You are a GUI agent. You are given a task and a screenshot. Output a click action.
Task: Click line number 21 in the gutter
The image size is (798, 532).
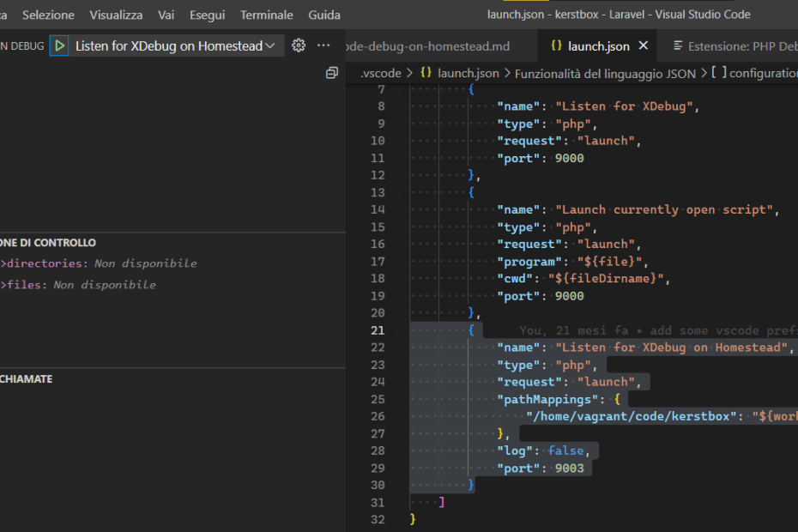coord(378,330)
